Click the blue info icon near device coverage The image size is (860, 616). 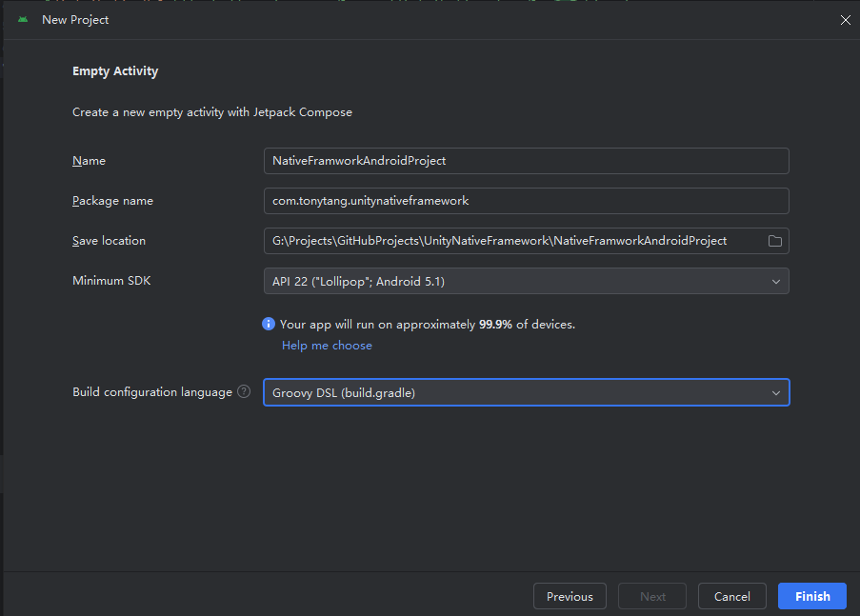269,324
